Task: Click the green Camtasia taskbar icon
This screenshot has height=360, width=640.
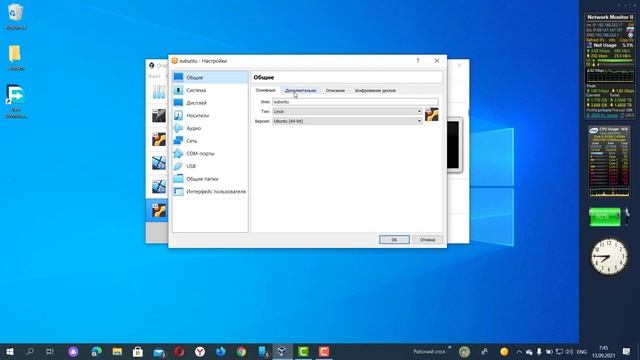Action: [303, 351]
